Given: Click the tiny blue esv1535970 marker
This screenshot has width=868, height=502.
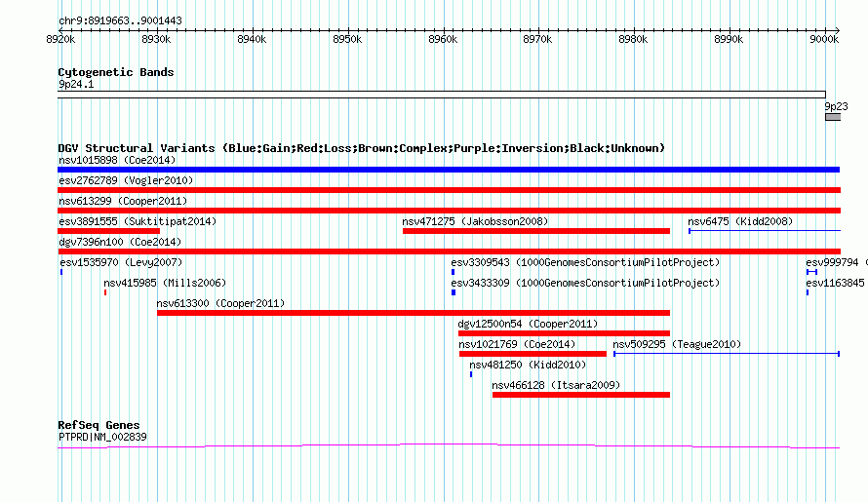Looking at the screenshot, I should [61, 272].
